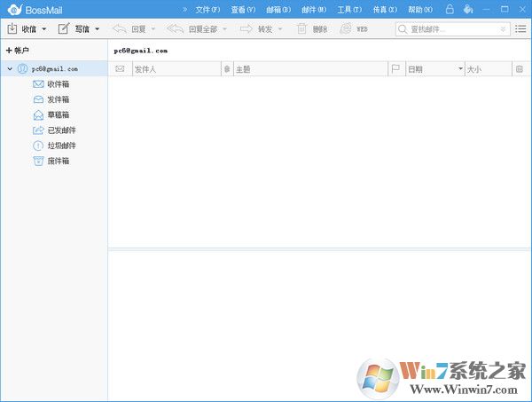Click the pc6@gmail.com heading above list
Screen dimensions: 532x402
pyautogui.click(x=140, y=51)
